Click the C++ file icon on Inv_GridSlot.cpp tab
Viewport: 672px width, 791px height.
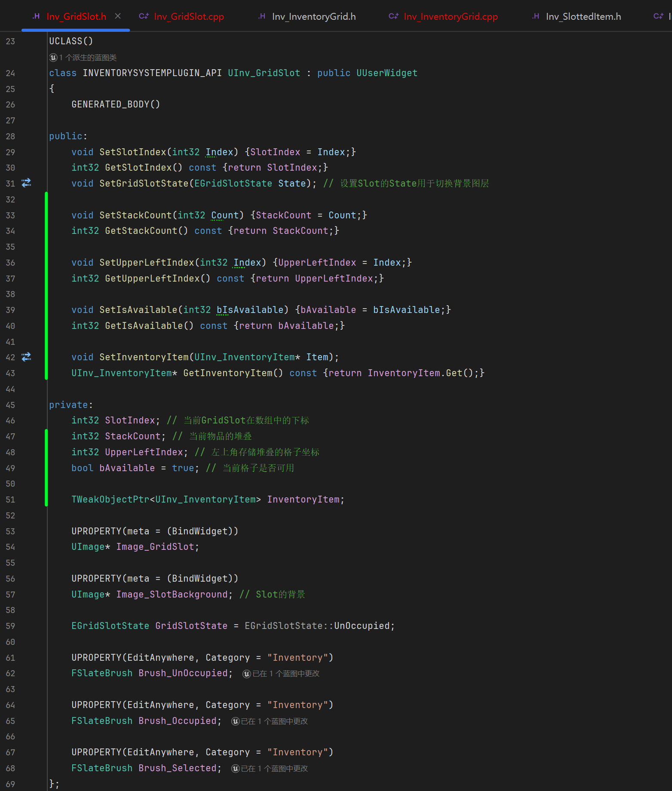point(144,16)
